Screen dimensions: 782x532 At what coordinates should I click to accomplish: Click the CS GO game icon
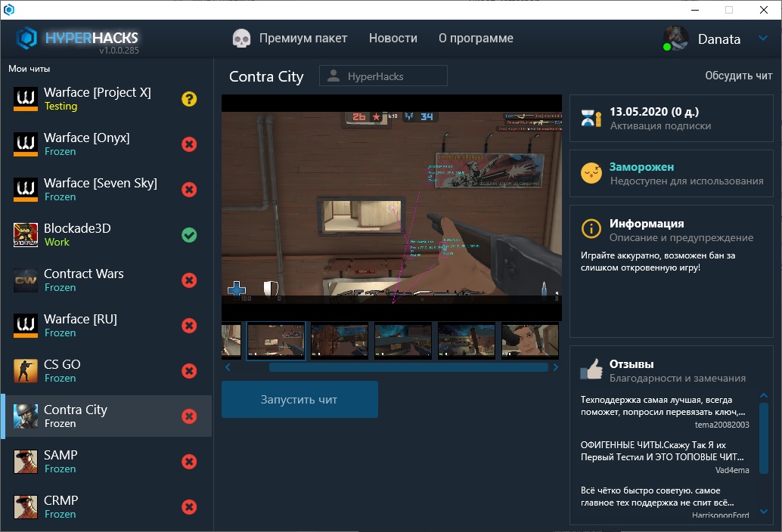(x=26, y=370)
